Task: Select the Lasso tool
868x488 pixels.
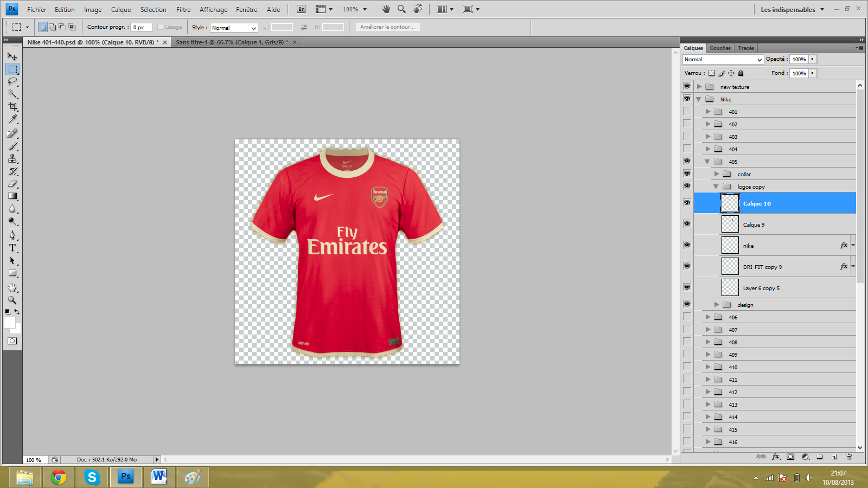Action: tap(12, 81)
